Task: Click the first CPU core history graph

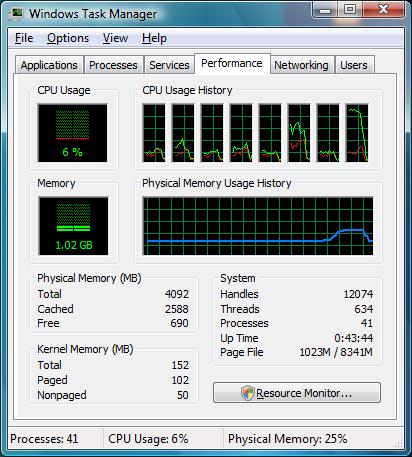Action: point(154,133)
